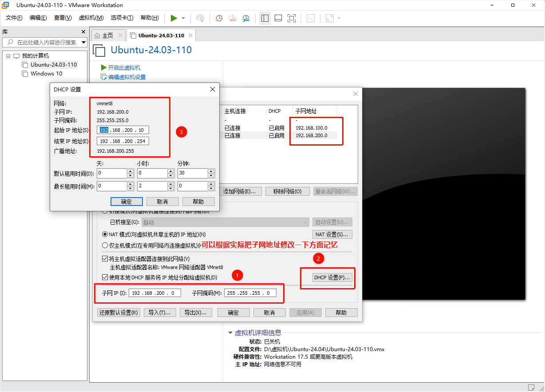545x392 pixels.
Task: Open the power options dropdown arrow beside play
Action: click(x=183, y=18)
